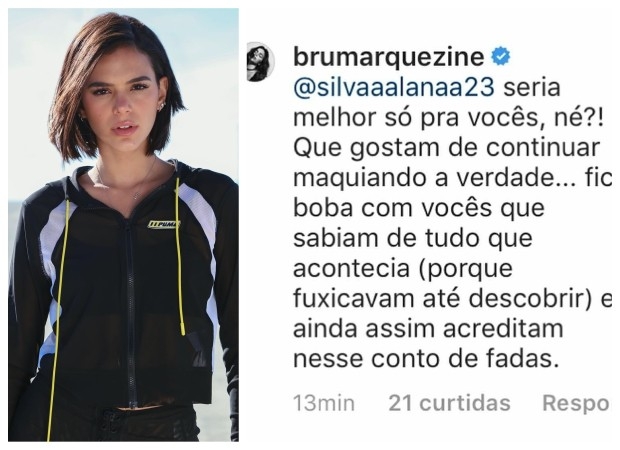Viewport: 620px width, 450px height.
Task: Tap the Responder reply button
Action: (x=576, y=404)
